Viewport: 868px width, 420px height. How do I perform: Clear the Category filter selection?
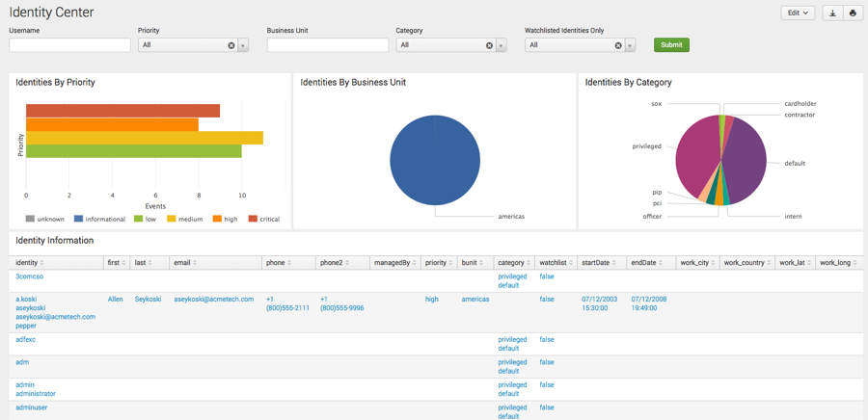coord(489,45)
